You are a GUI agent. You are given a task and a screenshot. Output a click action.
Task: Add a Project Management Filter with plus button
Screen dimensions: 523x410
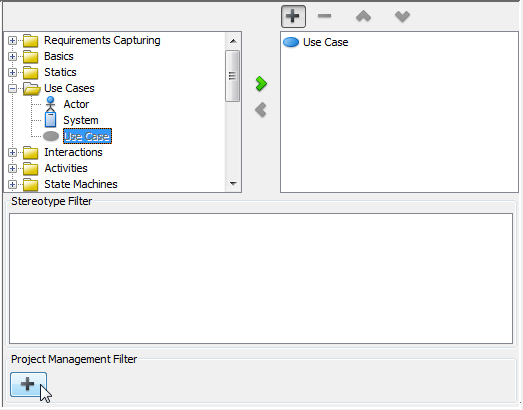tap(28, 384)
